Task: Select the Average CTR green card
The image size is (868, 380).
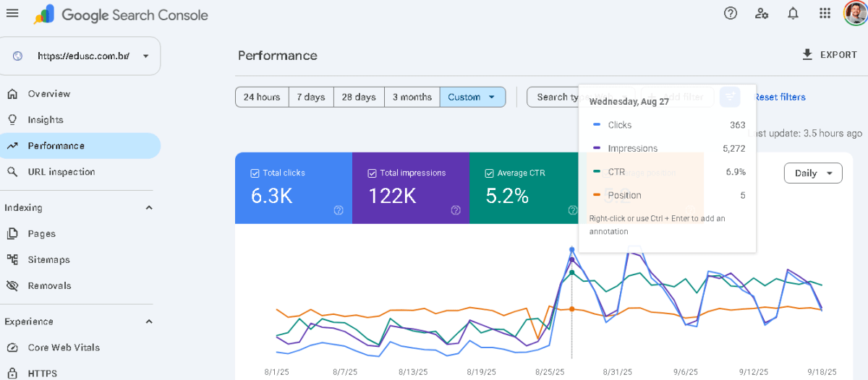Action: click(528, 188)
